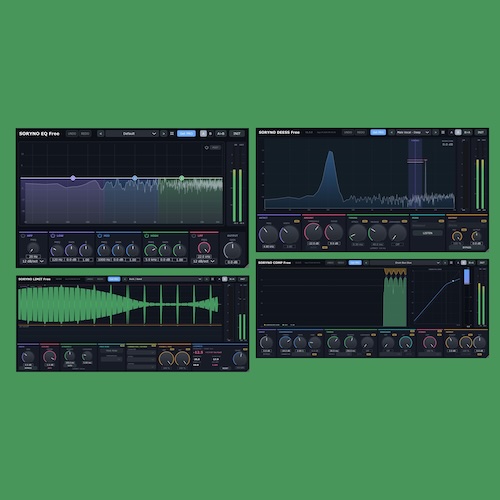Viewport: 500px width, 500px height.
Task: Click the HIGH band frequency knob in EQ Free
Action: tap(151, 250)
